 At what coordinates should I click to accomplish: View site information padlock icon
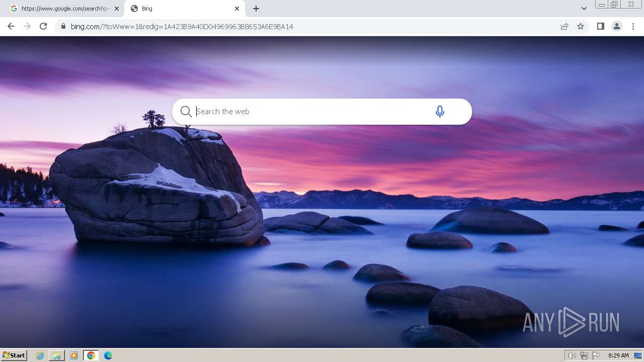[x=63, y=26]
